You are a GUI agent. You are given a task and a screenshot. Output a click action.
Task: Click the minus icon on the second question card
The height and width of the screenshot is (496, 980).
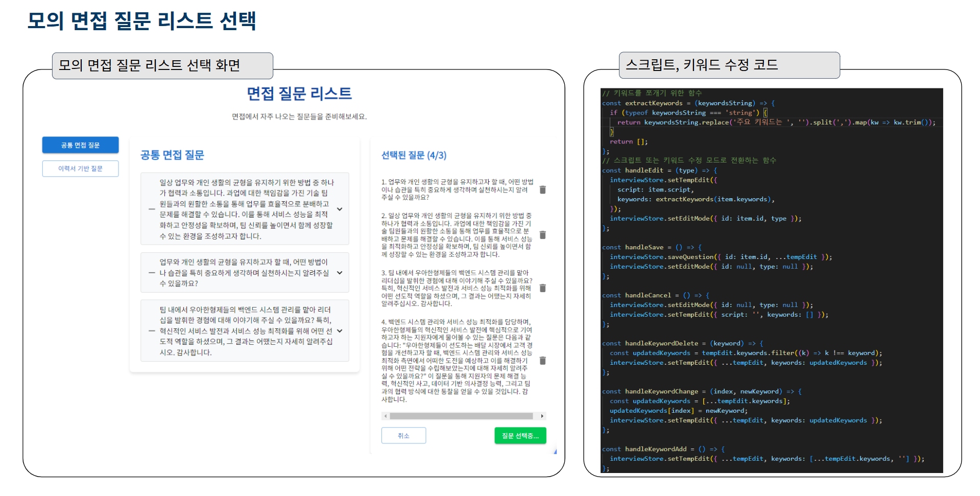(x=152, y=273)
